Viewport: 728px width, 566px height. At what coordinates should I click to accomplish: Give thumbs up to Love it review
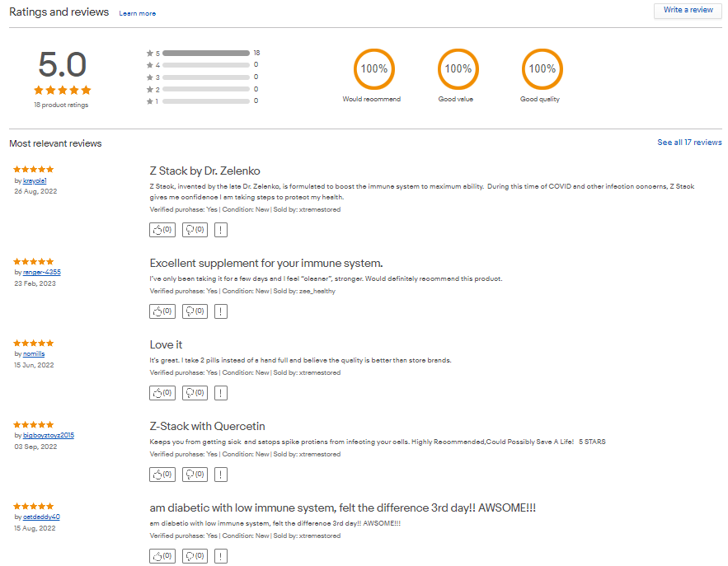click(162, 393)
